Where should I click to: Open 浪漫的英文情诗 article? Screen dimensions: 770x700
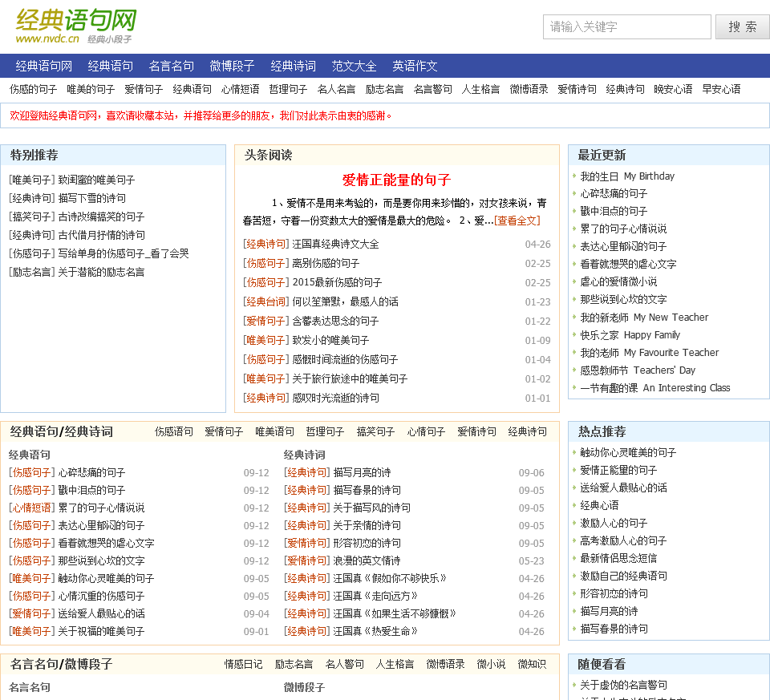point(367,561)
